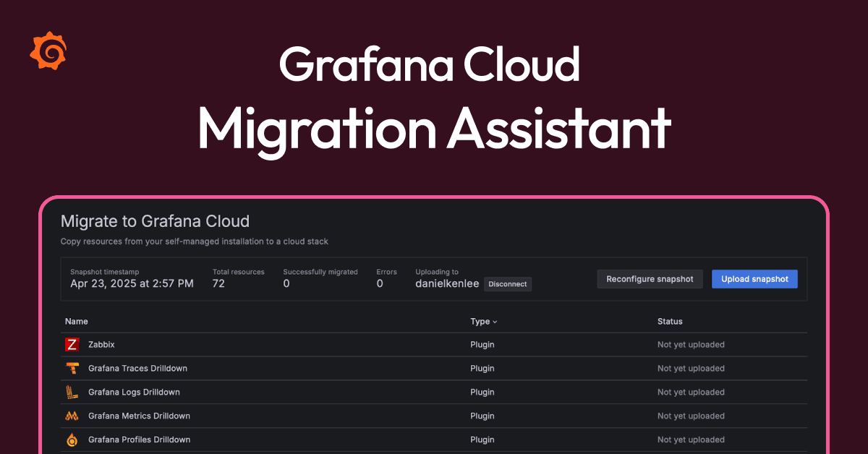Viewport: 868px width, 454px height.
Task: Sort the table by the Name column
Action: (77, 321)
